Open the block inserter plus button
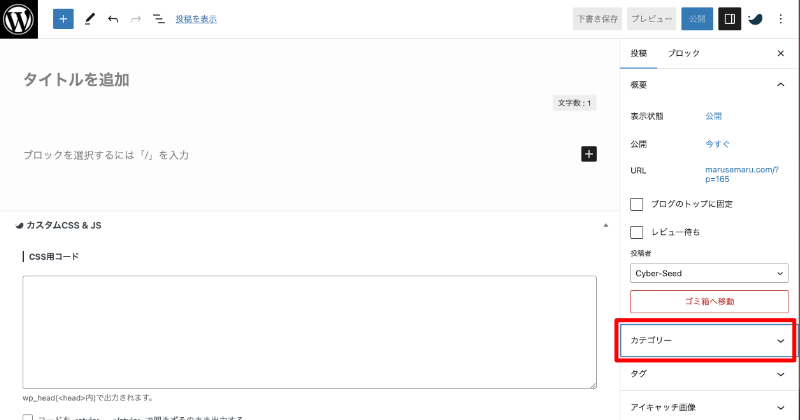This screenshot has height=420, width=800. 63,19
